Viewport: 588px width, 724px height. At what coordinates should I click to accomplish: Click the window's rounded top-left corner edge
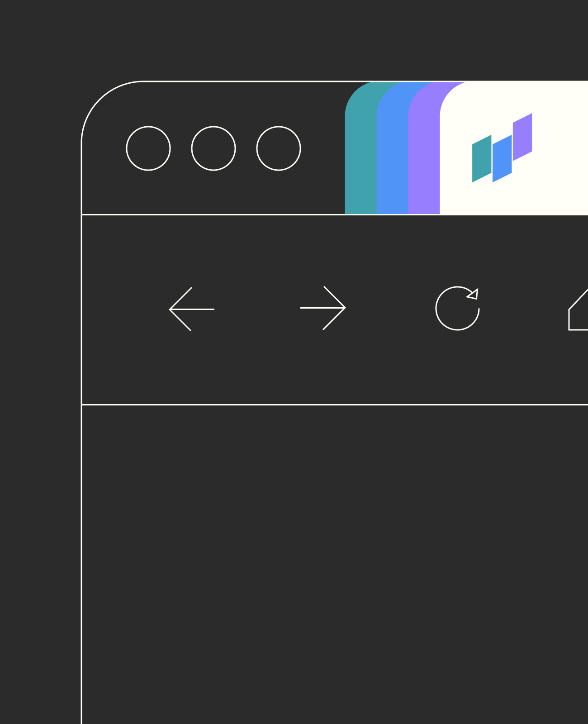pyautogui.click(x=100, y=99)
